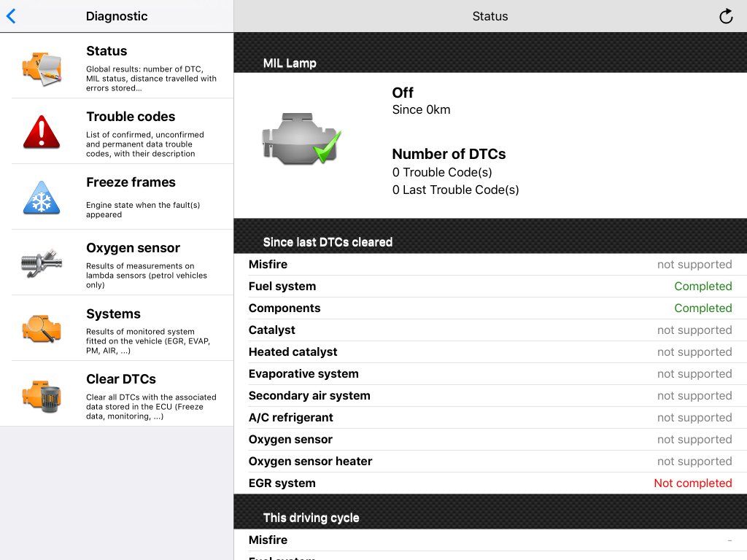Refresh the Status page
The width and height of the screenshot is (747, 560).
click(x=726, y=16)
